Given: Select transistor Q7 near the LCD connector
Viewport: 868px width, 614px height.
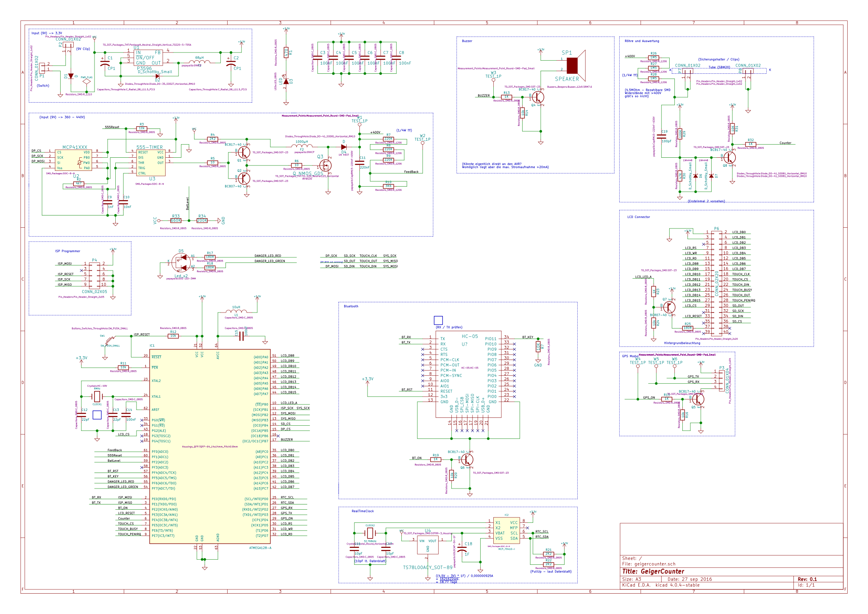Looking at the screenshot, I should point(669,307).
